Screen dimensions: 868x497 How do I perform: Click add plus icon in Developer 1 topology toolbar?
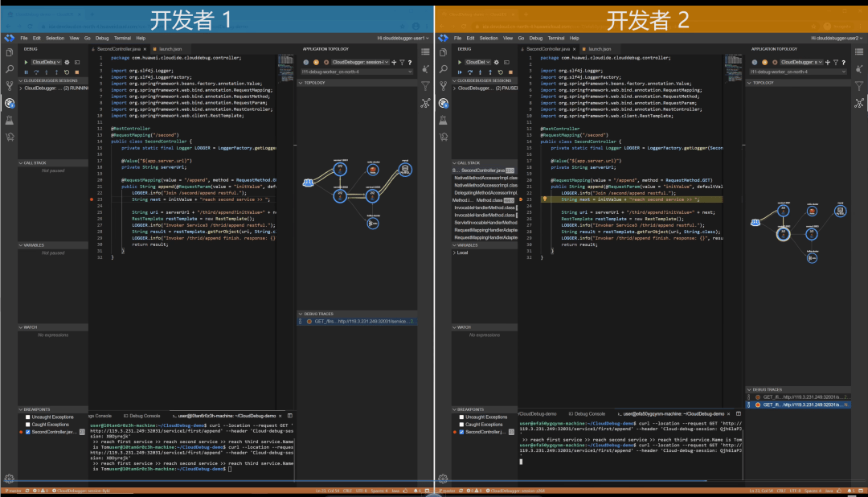point(394,63)
